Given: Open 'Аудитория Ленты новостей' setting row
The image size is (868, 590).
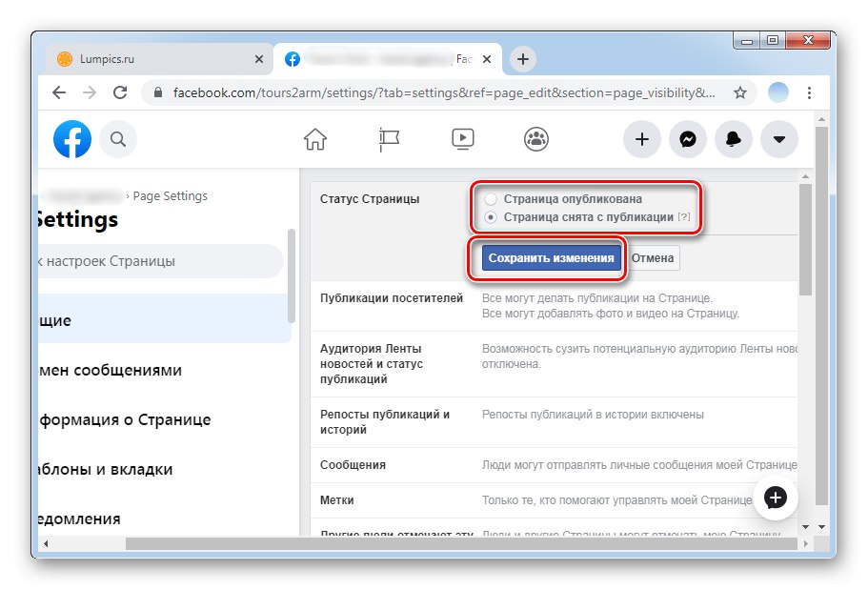Looking at the screenshot, I should pyautogui.click(x=554, y=364).
